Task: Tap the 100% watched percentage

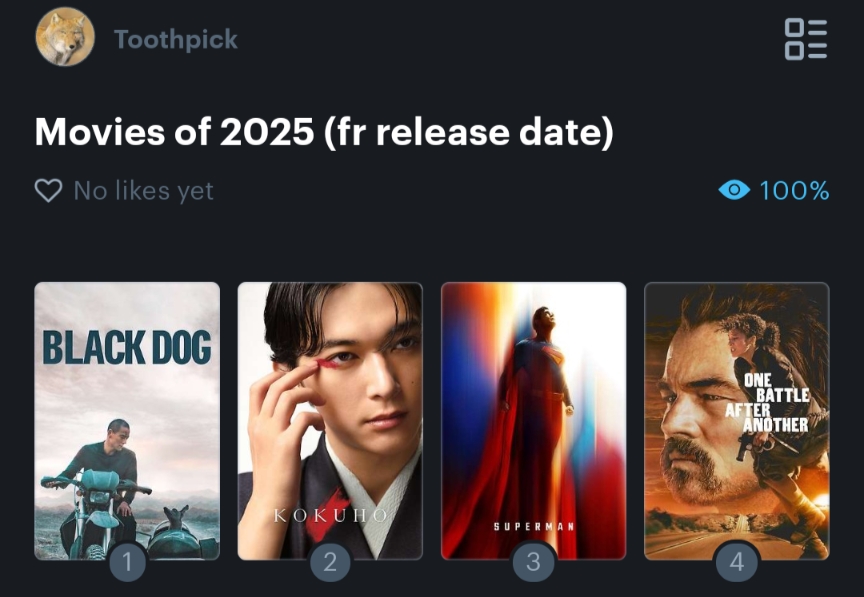Action: pos(794,191)
